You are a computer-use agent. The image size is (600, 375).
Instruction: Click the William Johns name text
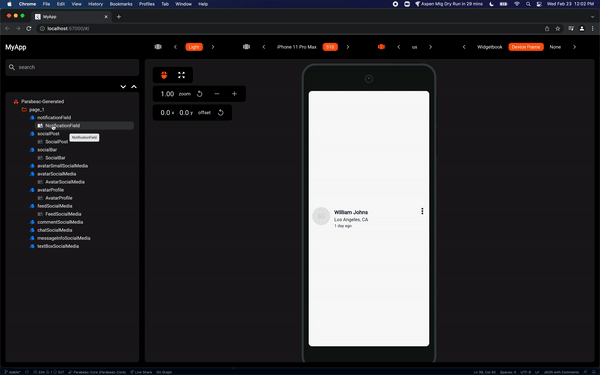pyautogui.click(x=351, y=212)
